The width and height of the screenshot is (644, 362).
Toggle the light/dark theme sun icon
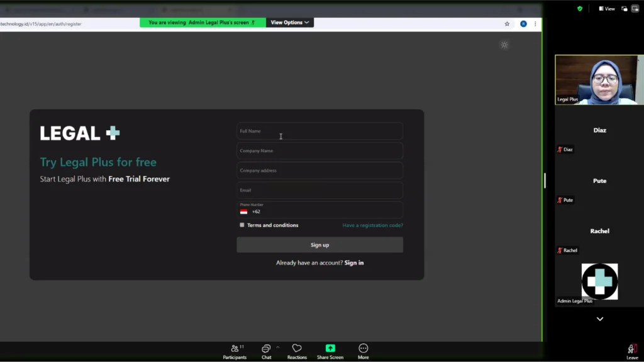(504, 45)
